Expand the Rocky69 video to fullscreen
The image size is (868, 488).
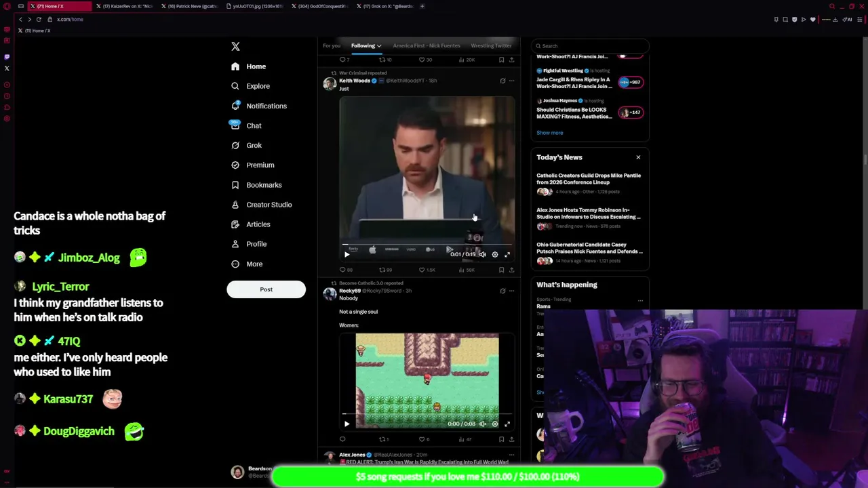click(x=507, y=424)
